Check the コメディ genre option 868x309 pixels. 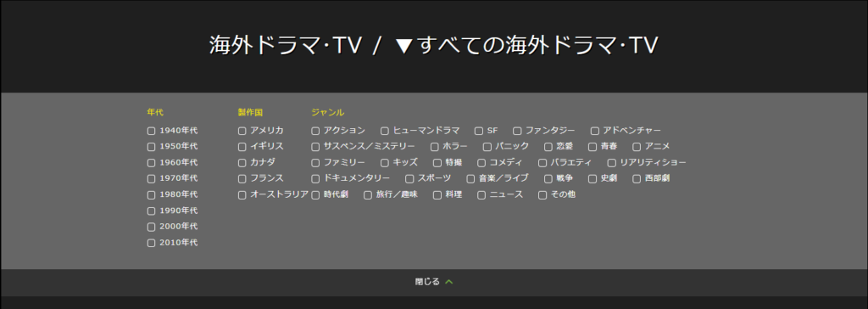[x=481, y=163]
